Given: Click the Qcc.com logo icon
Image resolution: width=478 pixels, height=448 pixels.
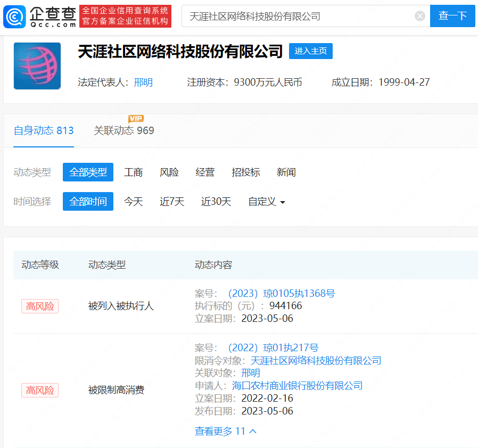Looking at the screenshot, I should 14,16.
